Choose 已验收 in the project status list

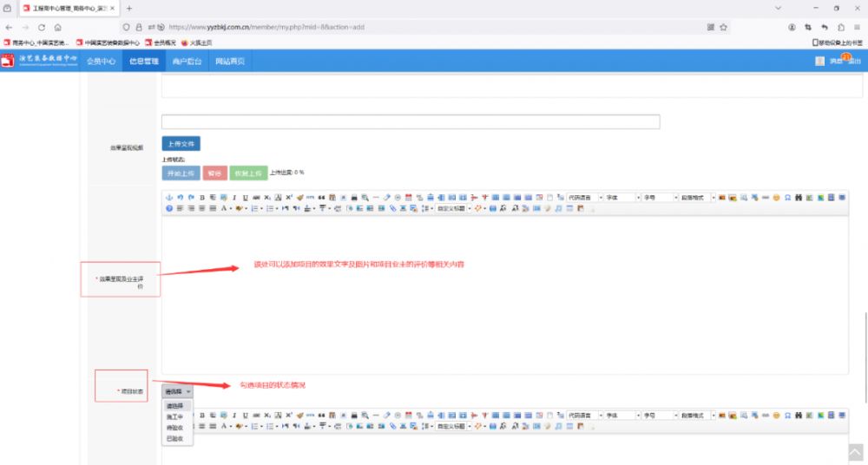(174, 440)
